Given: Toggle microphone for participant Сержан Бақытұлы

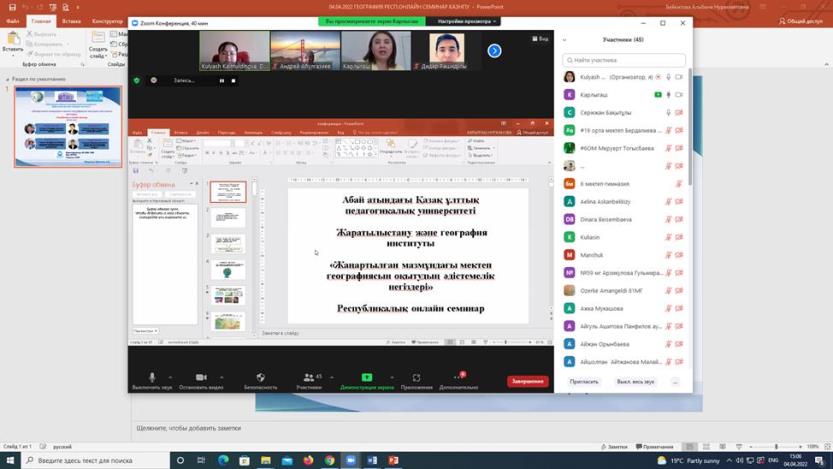Looking at the screenshot, I should click(668, 113).
